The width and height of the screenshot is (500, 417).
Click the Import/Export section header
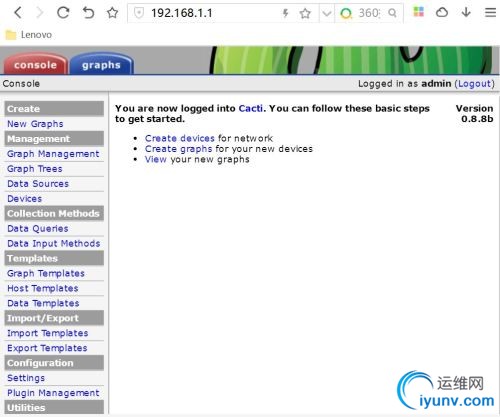[54, 318]
